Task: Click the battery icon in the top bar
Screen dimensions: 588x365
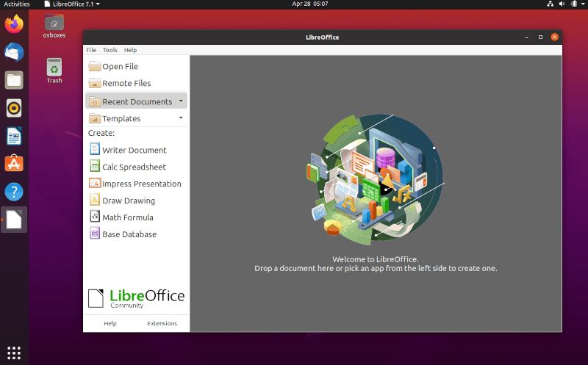Action: click(574, 4)
